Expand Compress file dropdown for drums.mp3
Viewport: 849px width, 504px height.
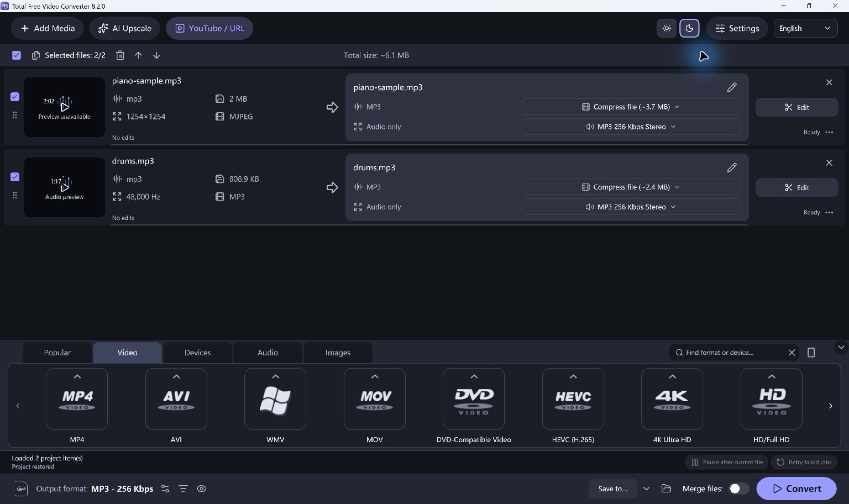(631, 187)
